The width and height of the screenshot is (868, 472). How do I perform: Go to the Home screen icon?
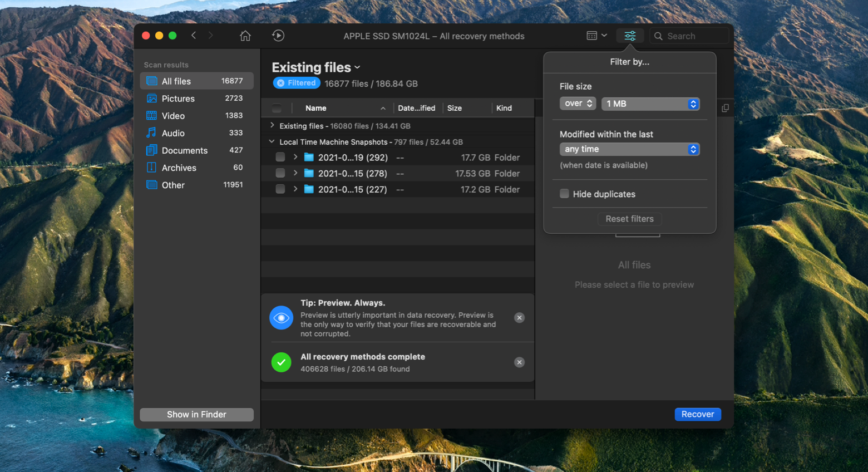245,36
